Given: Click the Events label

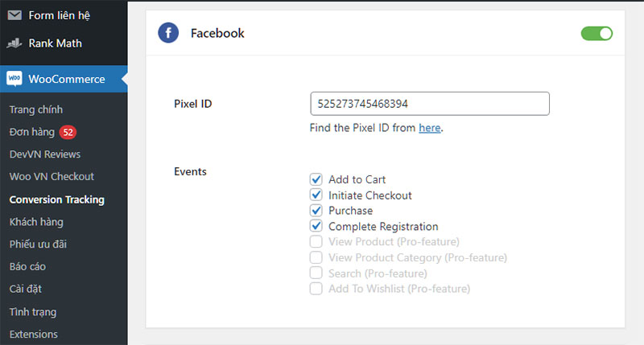Looking at the screenshot, I should pyautogui.click(x=190, y=171).
